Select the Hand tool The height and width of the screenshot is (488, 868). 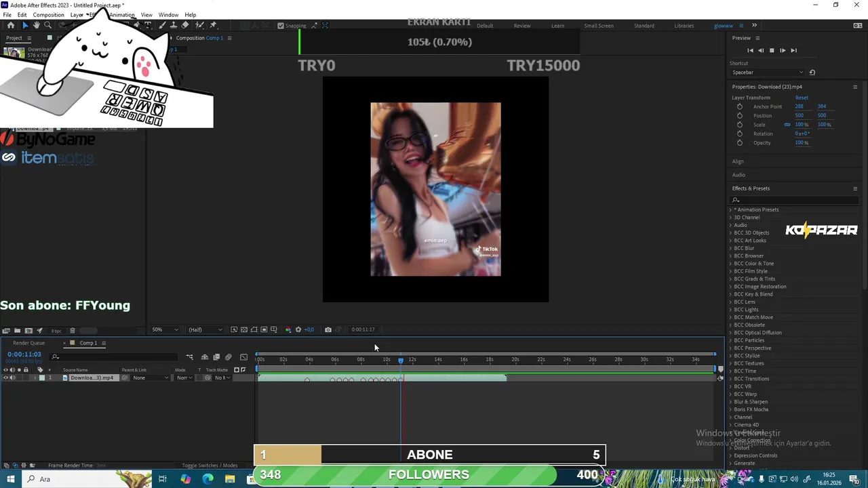tap(36, 25)
